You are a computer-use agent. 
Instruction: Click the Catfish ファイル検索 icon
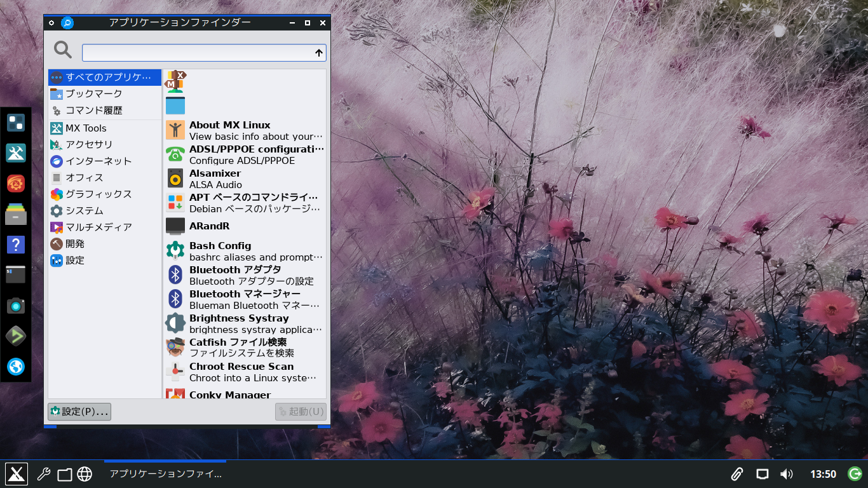[175, 347]
